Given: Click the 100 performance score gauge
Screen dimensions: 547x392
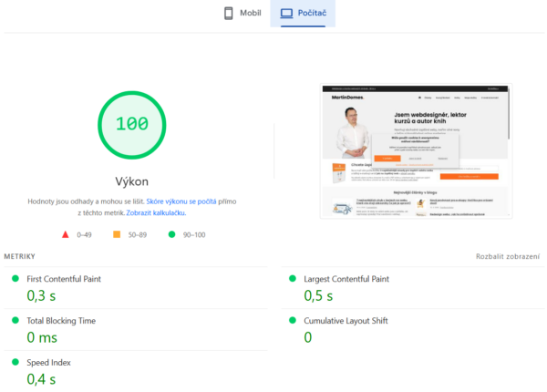Looking at the screenshot, I should (132, 125).
